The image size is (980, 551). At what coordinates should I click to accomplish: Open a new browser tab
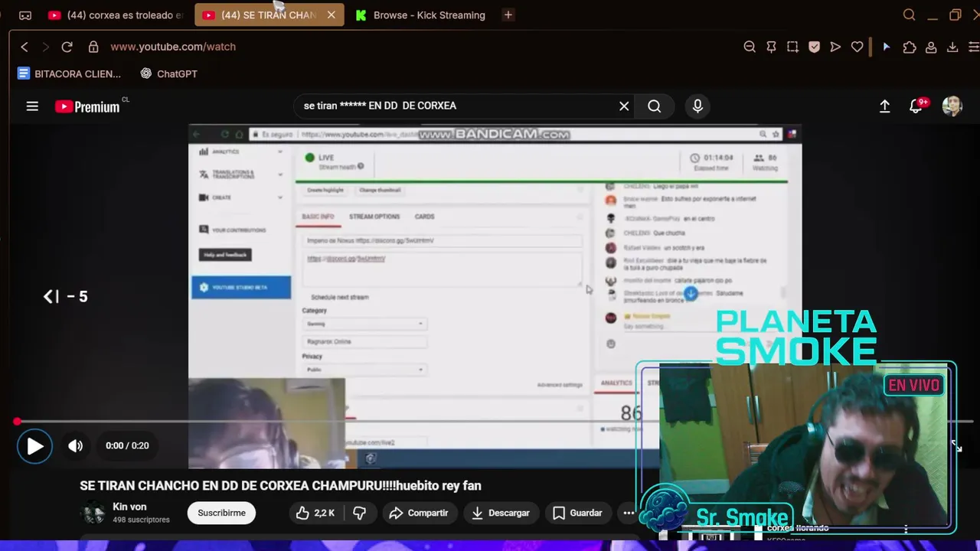tap(508, 15)
